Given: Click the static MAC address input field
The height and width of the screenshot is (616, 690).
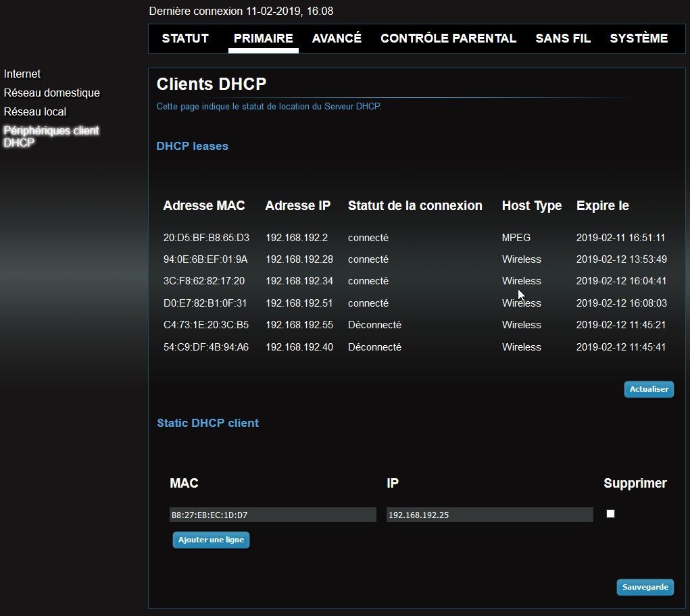Looking at the screenshot, I should [x=272, y=515].
